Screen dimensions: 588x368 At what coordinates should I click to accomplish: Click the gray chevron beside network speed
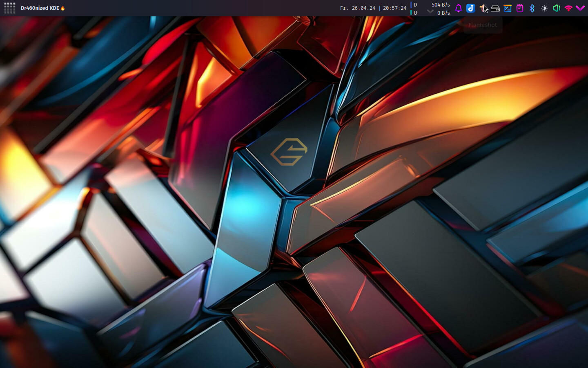coord(430,11)
